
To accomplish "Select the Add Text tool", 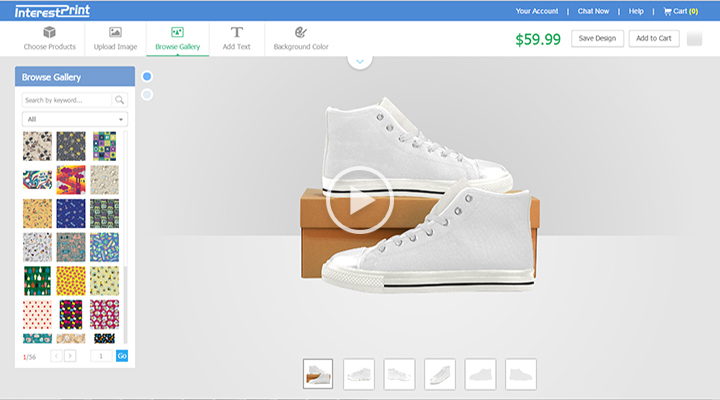I will [236, 39].
